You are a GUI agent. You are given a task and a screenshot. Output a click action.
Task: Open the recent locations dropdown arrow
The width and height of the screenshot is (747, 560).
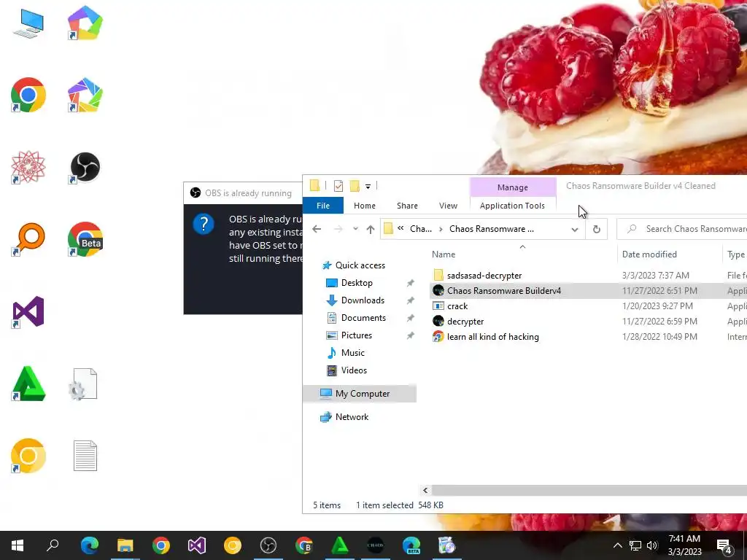[x=355, y=229]
